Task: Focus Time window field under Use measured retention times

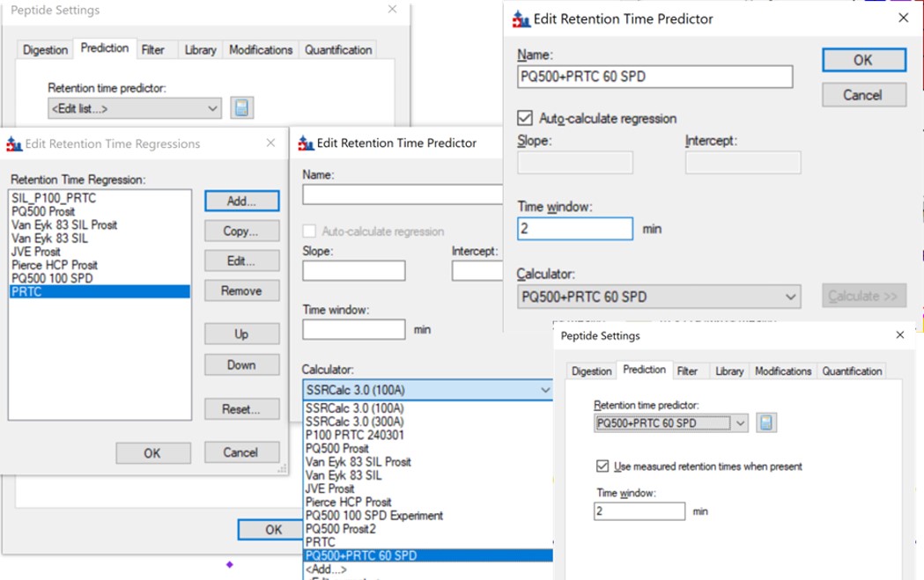Action: [x=639, y=511]
